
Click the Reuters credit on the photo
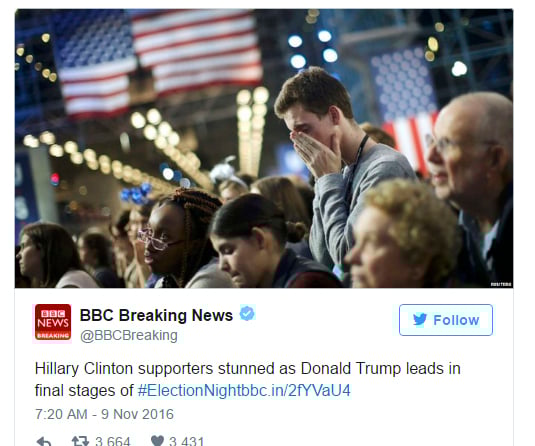pos(501,284)
